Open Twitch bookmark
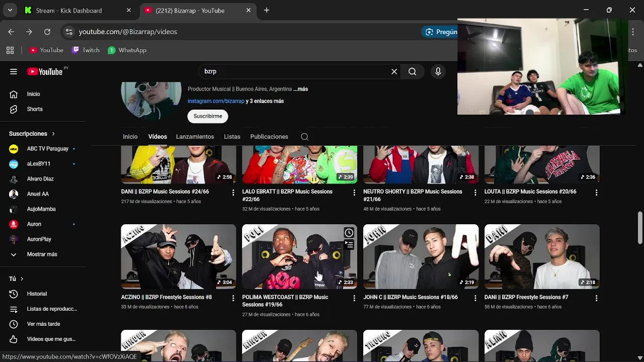 click(x=86, y=50)
